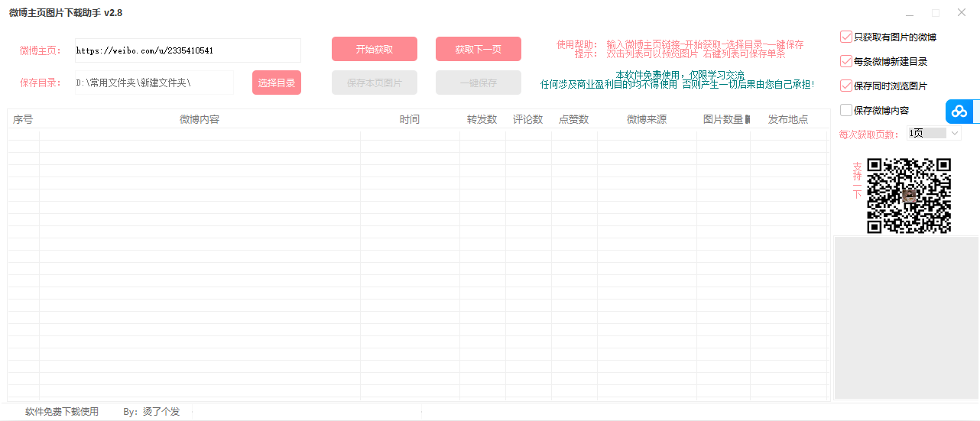This screenshot has height=421, width=980.
Task: Enable 保存微博内容 checkbox
Action: pyautogui.click(x=845, y=110)
